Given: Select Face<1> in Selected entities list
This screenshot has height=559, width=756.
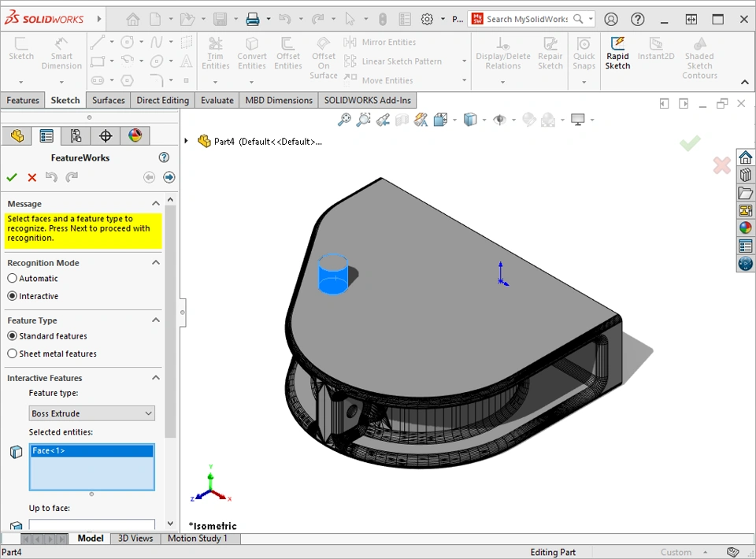Looking at the screenshot, I should click(91, 450).
